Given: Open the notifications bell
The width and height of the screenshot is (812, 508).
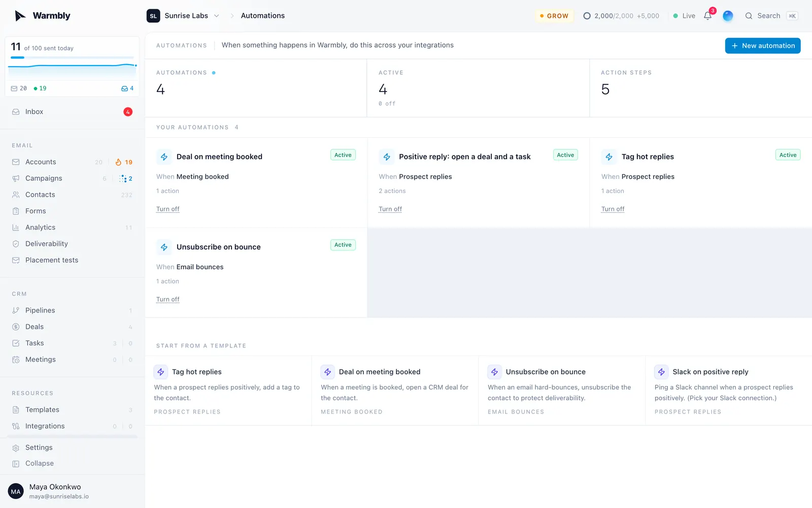Looking at the screenshot, I should coord(708,16).
